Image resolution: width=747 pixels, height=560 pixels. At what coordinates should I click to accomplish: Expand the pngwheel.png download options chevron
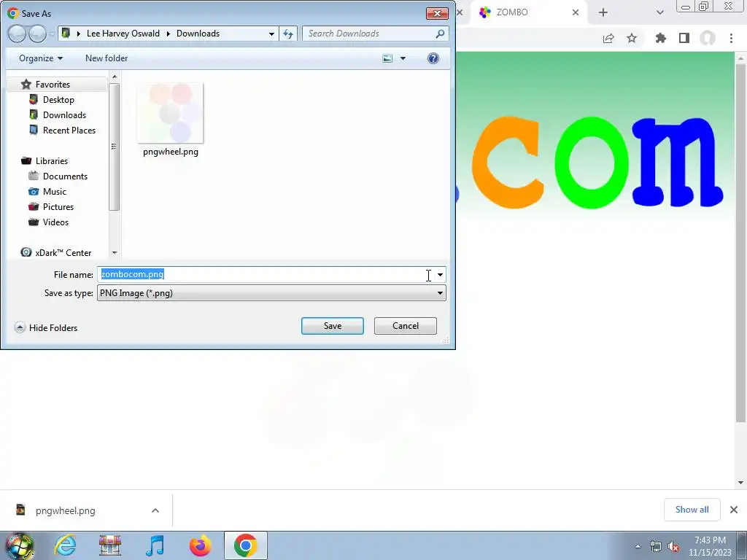155,510
